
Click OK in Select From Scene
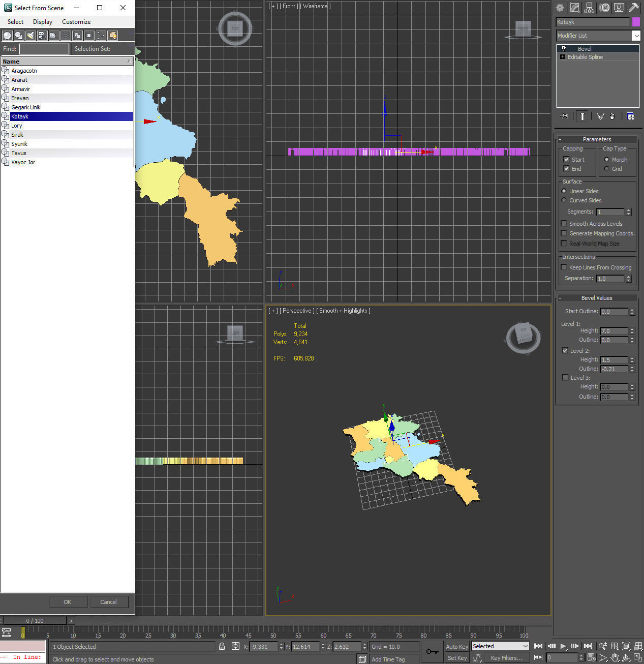click(68, 602)
